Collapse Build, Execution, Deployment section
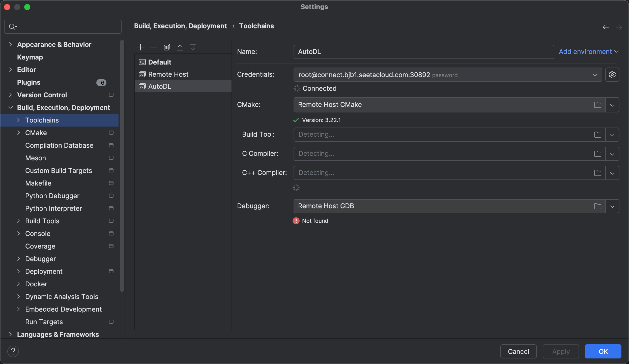629x364 pixels. click(x=10, y=107)
